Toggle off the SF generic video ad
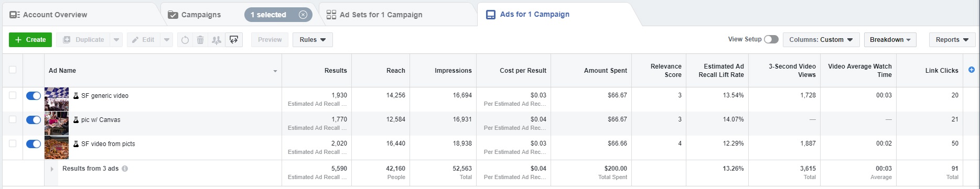980x189 pixels. [33, 96]
